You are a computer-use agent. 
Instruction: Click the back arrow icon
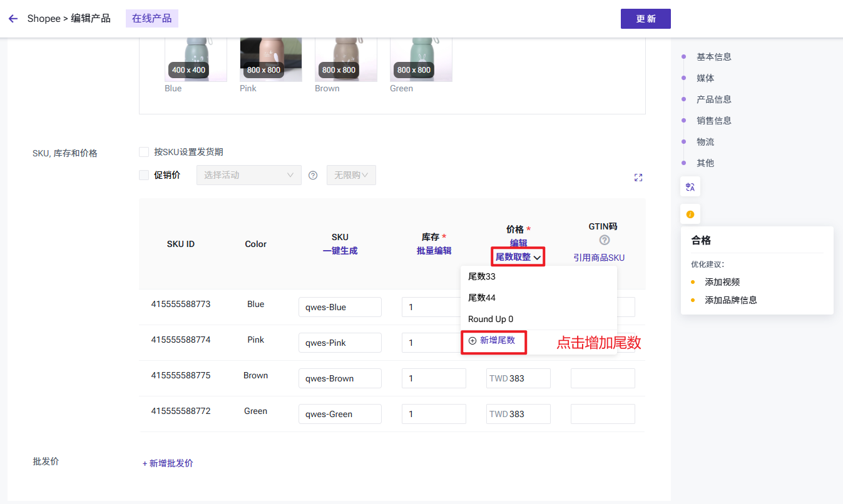(x=13, y=19)
